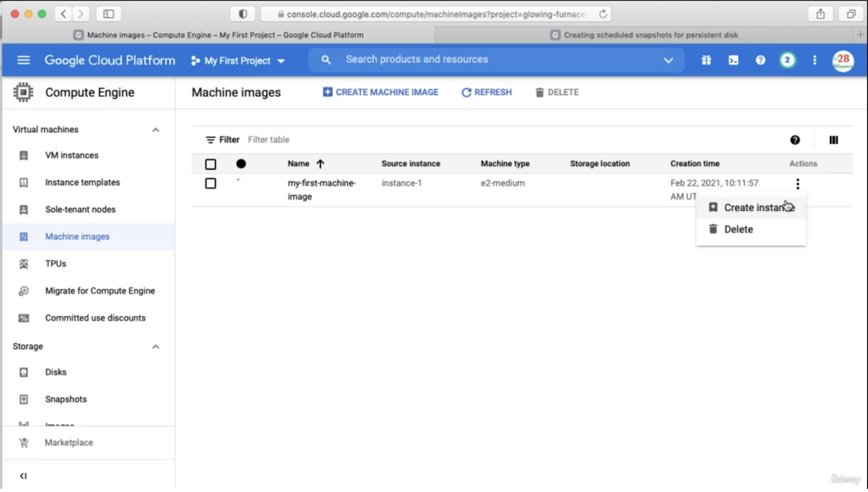Click Source instance column header

pos(411,164)
